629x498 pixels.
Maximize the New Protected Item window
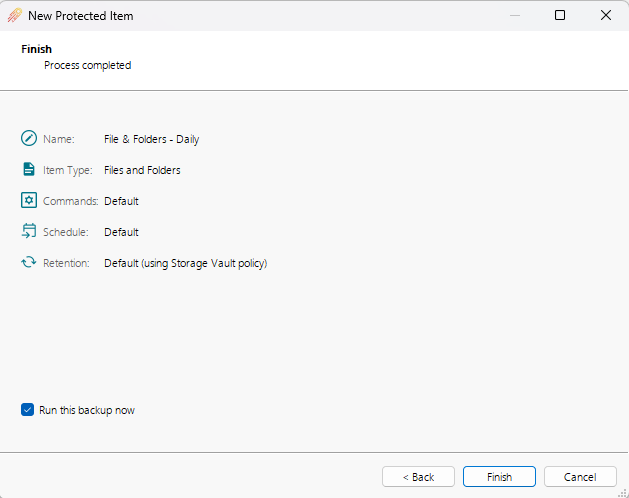click(x=560, y=15)
